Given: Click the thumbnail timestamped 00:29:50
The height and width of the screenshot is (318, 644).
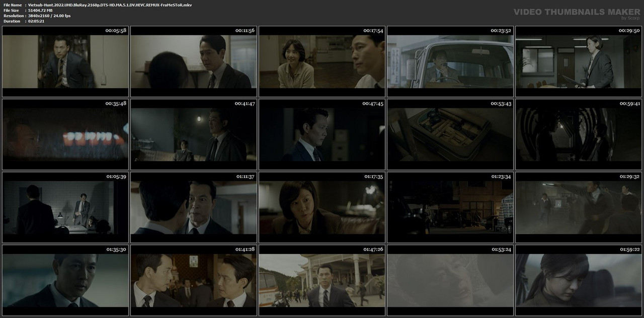Looking at the screenshot, I should pyautogui.click(x=579, y=61).
